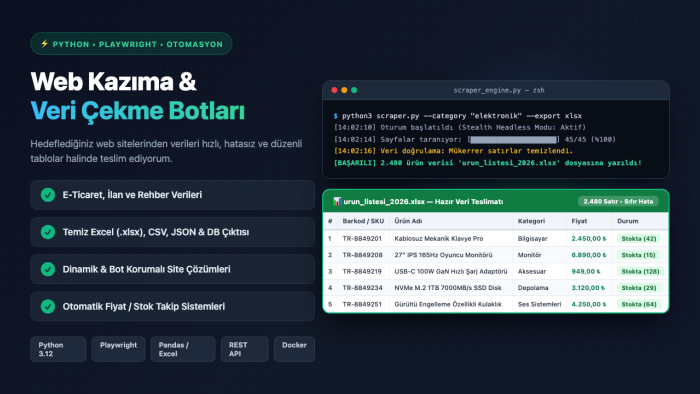Click the Stokta (128) status badge

[640, 271]
